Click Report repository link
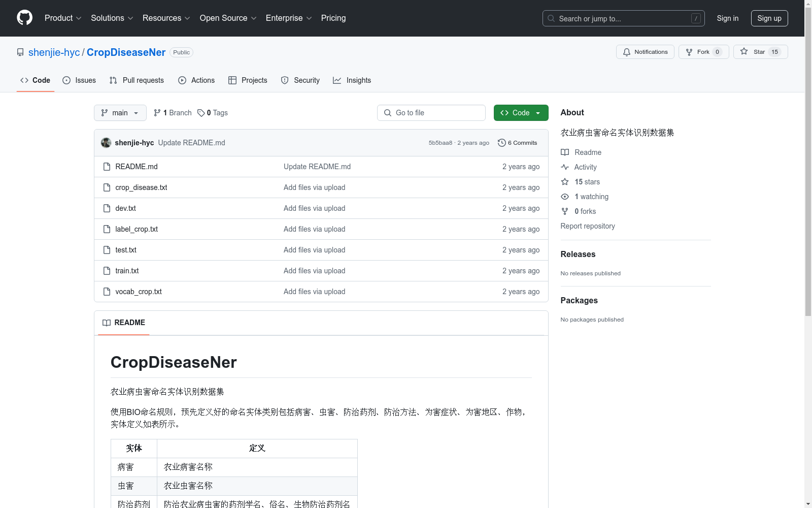 click(x=588, y=226)
